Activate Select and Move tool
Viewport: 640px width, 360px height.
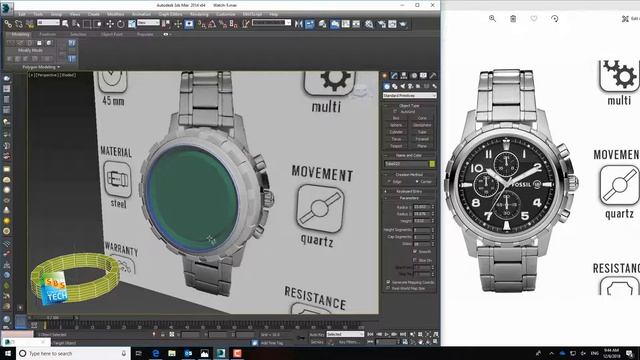click(110, 24)
